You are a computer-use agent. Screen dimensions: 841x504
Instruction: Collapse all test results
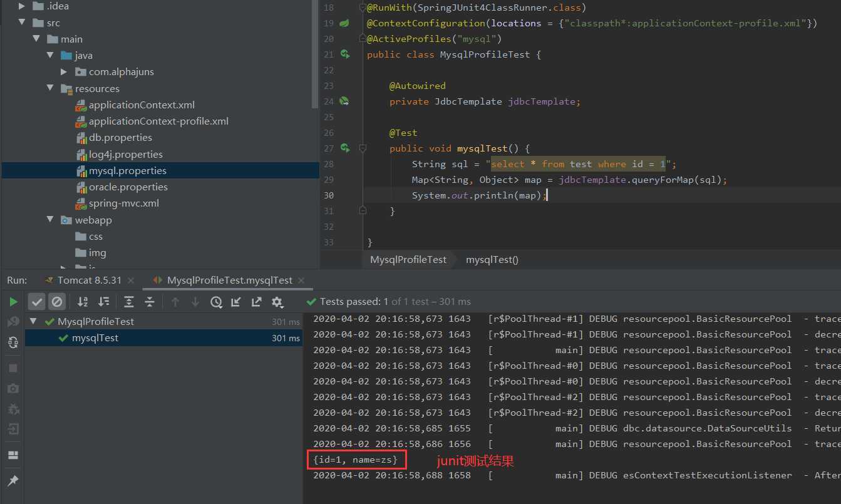pyautogui.click(x=150, y=302)
